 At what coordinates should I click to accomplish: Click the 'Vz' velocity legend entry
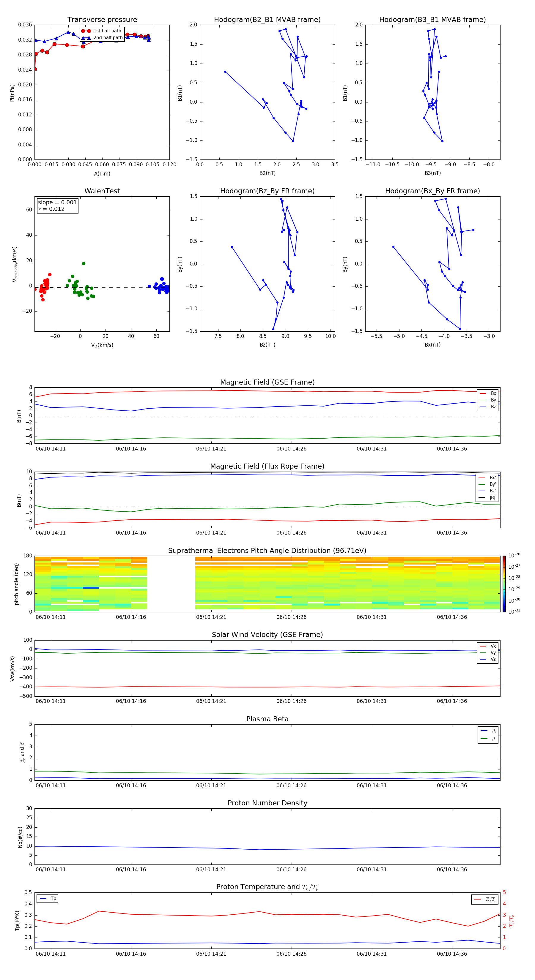click(488, 659)
